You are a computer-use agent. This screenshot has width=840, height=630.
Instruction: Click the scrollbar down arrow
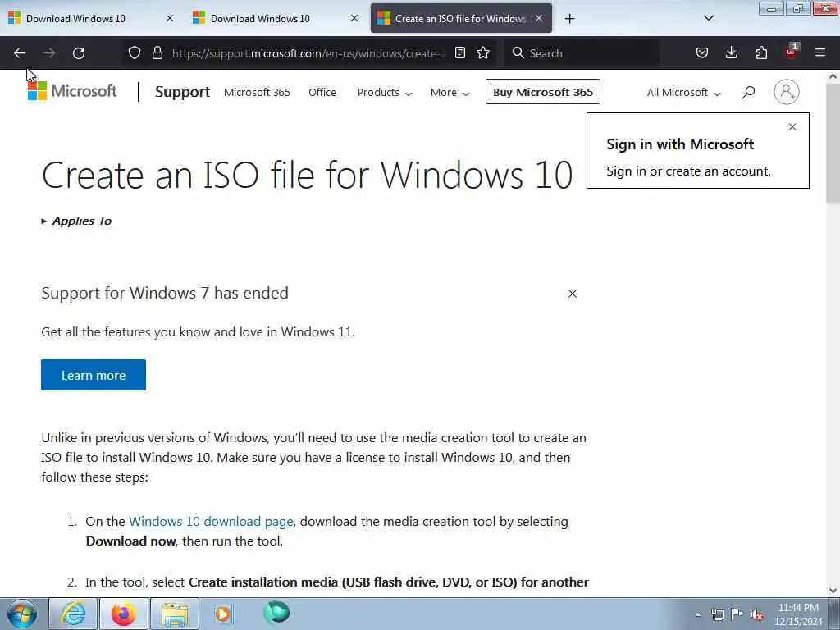point(833,591)
